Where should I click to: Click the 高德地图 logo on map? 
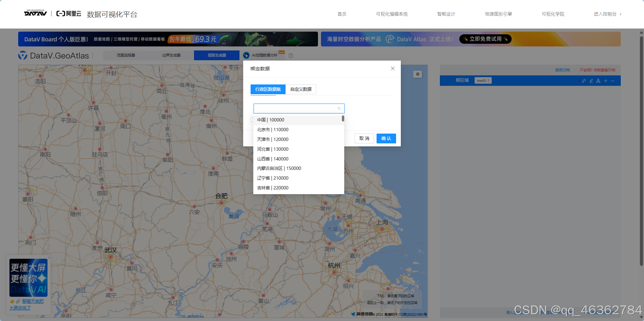(x=362, y=314)
